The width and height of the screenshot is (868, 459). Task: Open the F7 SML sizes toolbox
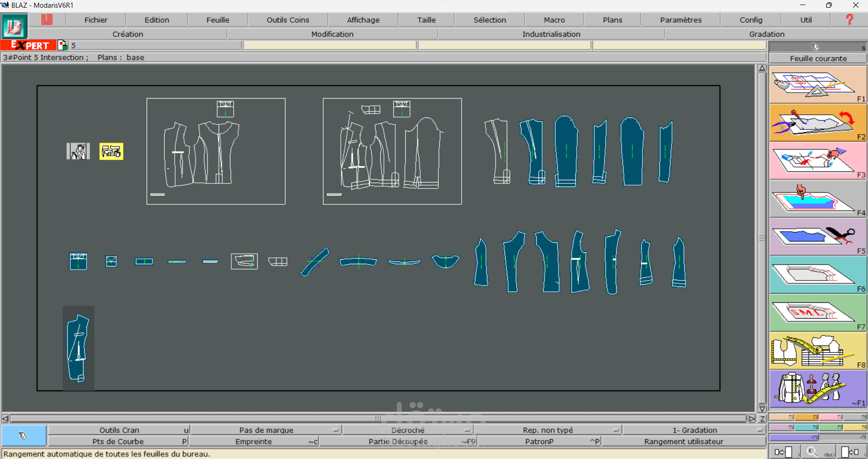[818, 313]
